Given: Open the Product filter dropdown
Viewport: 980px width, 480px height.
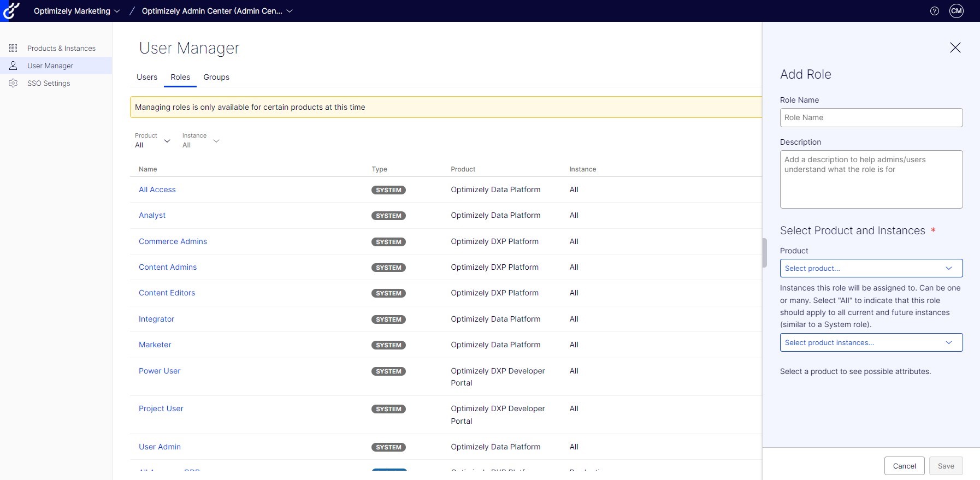Looking at the screenshot, I should (x=152, y=140).
